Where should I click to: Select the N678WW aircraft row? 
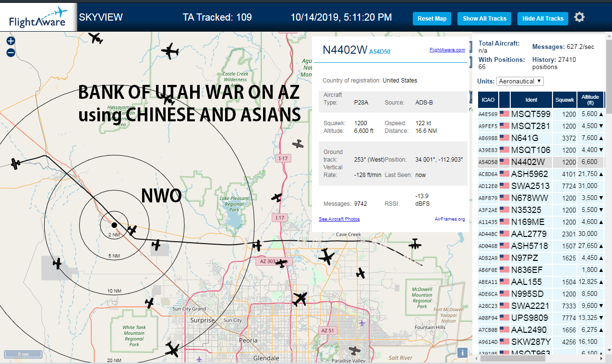click(x=541, y=198)
